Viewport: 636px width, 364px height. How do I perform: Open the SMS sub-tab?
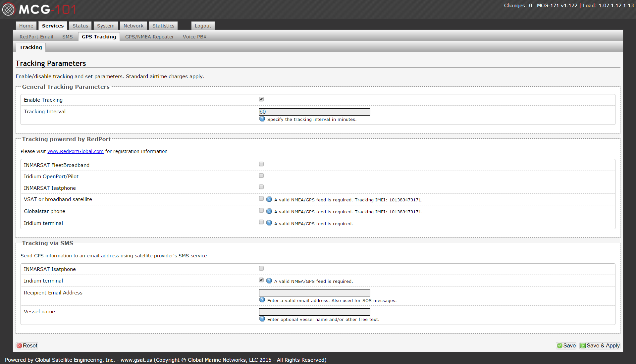coord(68,37)
